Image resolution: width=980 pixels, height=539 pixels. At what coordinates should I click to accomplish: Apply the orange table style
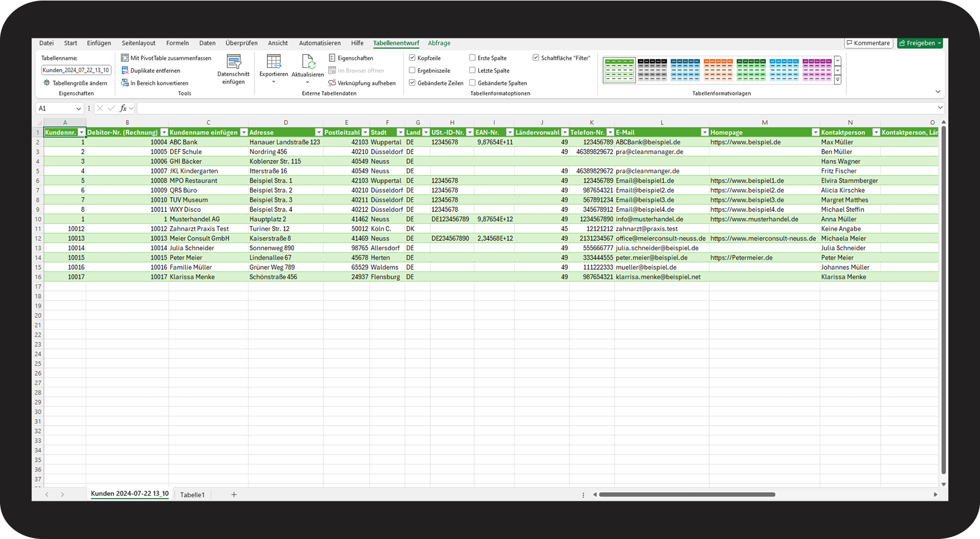coord(718,70)
